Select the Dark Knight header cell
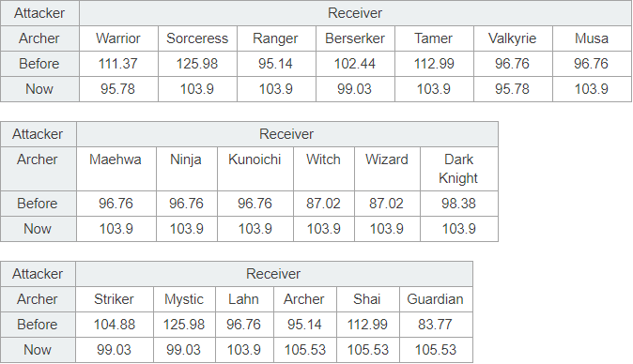Viewport: 633px width, 364px height. point(459,169)
